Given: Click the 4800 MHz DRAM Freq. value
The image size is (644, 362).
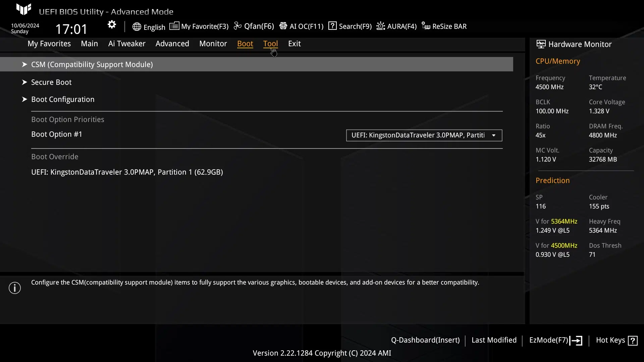Looking at the screenshot, I should click(x=603, y=135).
